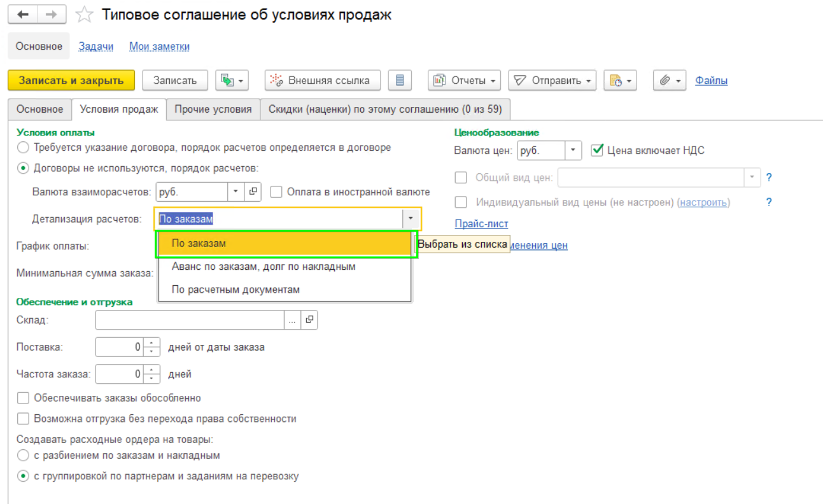
Task: Click the help question mark beside Индивидуальный вид цены
Action: click(769, 202)
